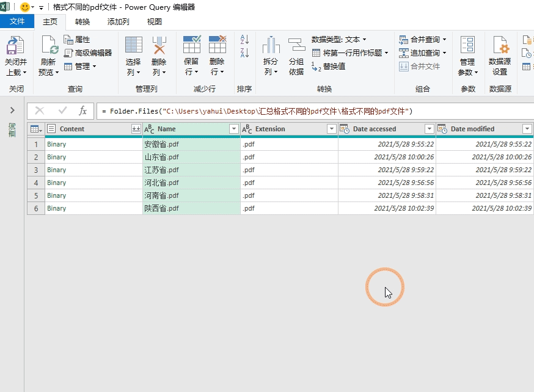Expand the queries pane chevron
534x392 pixels.
(12, 111)
